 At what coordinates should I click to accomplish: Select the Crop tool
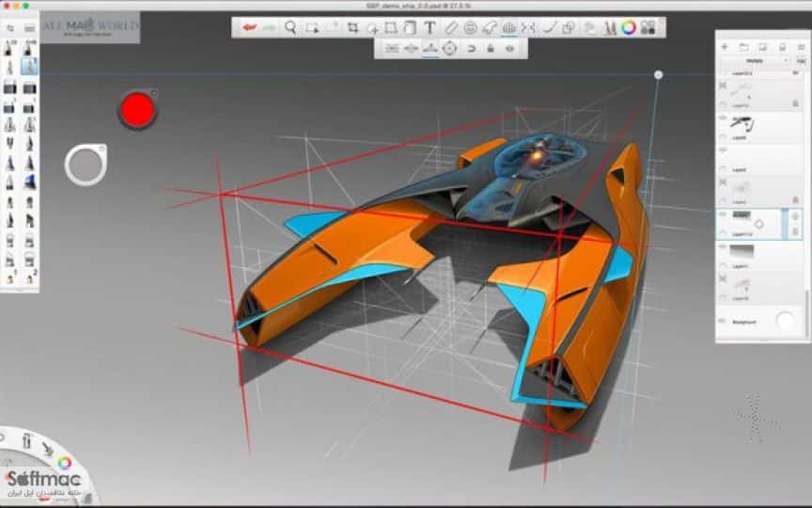353,28
